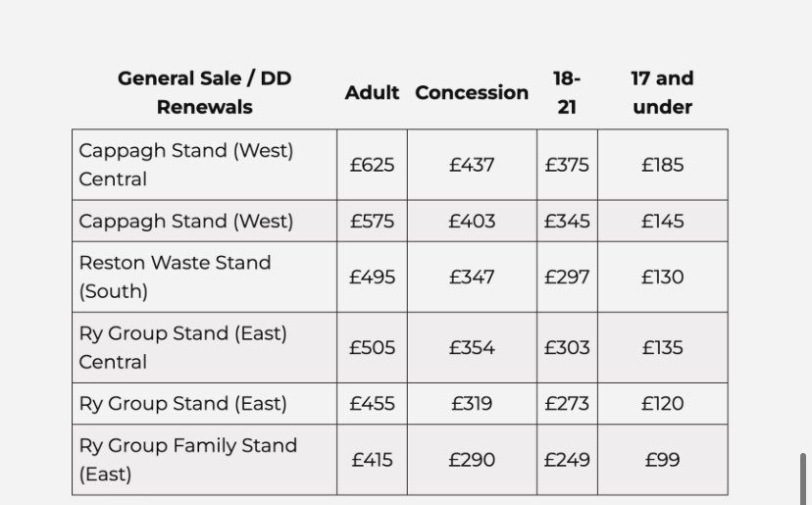Screen dimensions: 812x505
Task: Click the £130 Reston Waste Stand junior price
Action: [662, 278]
